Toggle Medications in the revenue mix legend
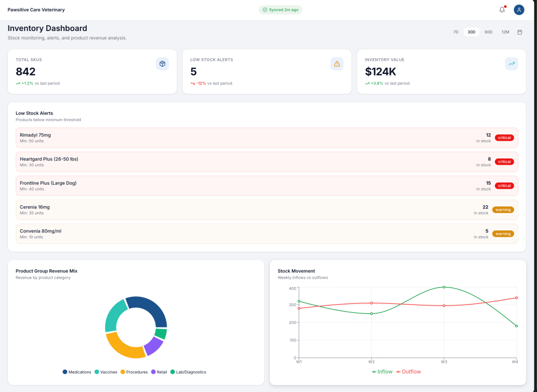The height and width of the screenshot is (392, 537). [x=77, y=372]
